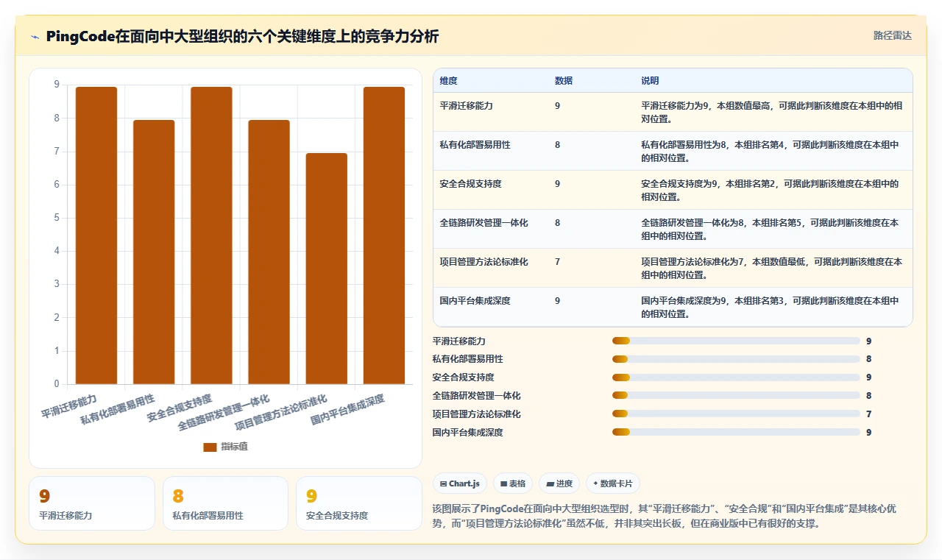Select the 平滑迁移能力 table row name
The height and width of the screenshot is (560, 942).
(x=466, y=106)
